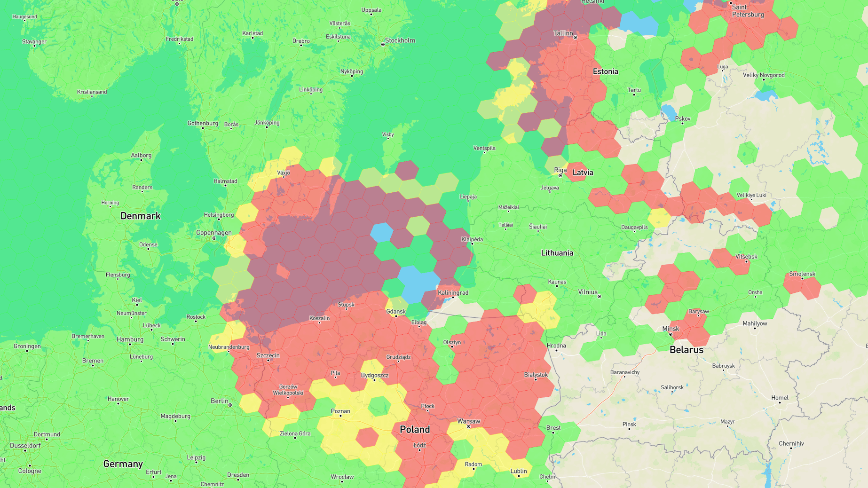Click the Stockholm city label

point(400,40)
